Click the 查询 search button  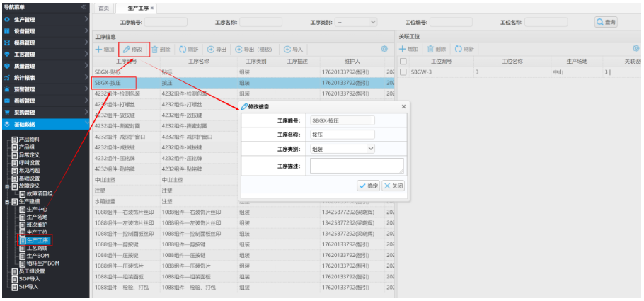(606, 23)
